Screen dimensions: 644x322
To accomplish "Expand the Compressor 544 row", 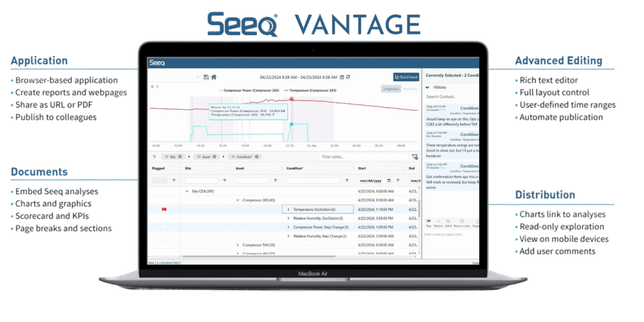I will (238, 245).
